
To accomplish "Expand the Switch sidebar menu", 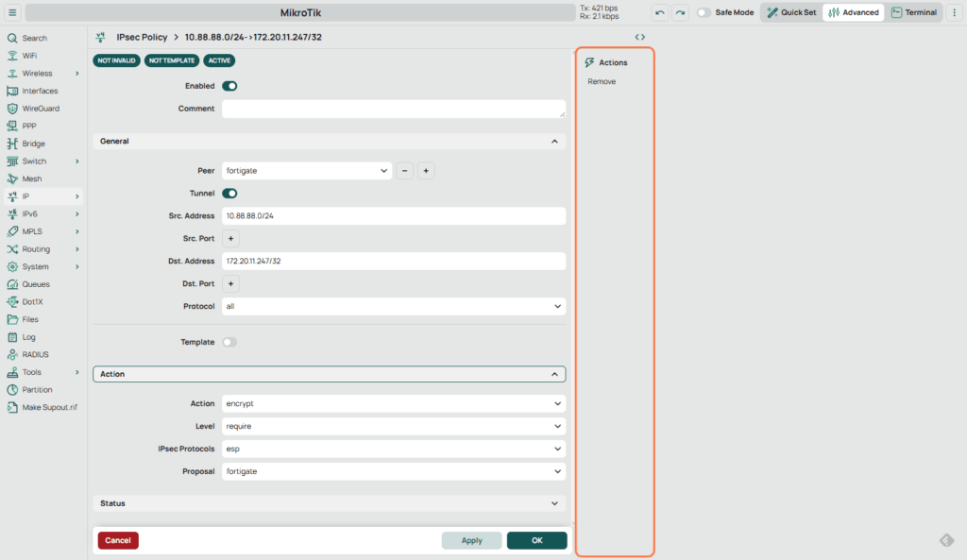I will 43,161.
